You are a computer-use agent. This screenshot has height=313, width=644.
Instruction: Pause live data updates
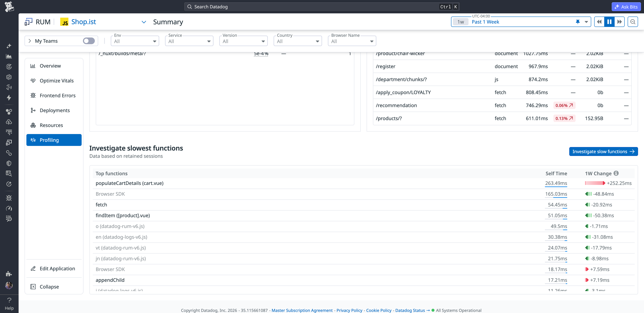tap(609, 22)
